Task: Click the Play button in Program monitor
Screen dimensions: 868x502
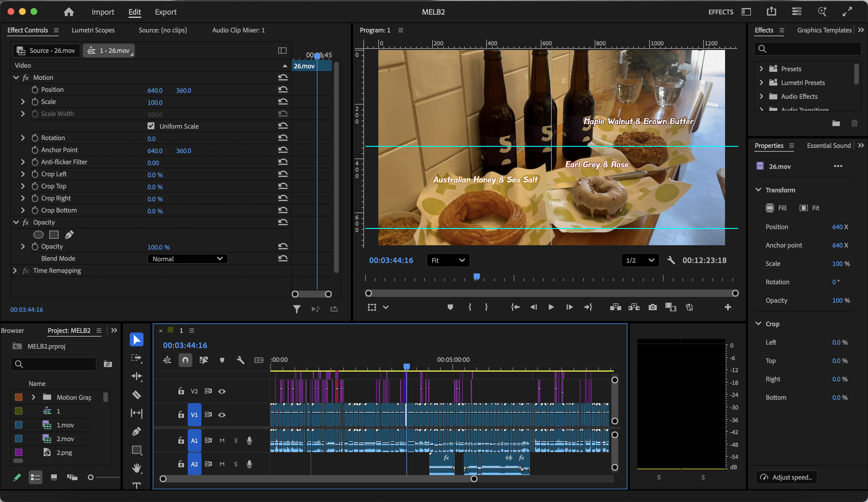Action: click(x=551, y=307)
